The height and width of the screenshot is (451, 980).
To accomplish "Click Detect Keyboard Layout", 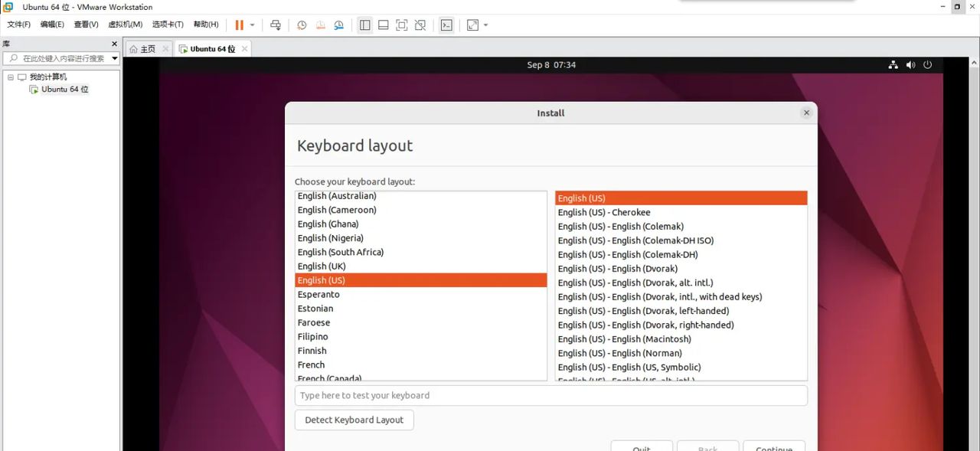I will (354, 420).
